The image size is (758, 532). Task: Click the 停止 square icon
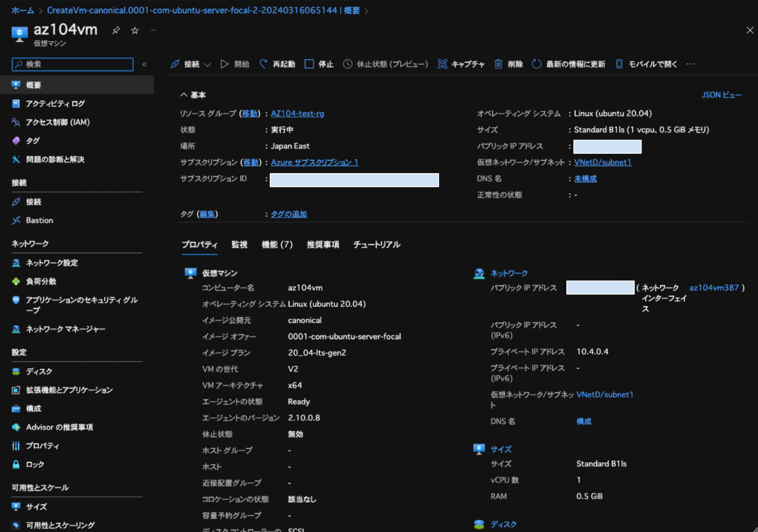tap(309, 64)
